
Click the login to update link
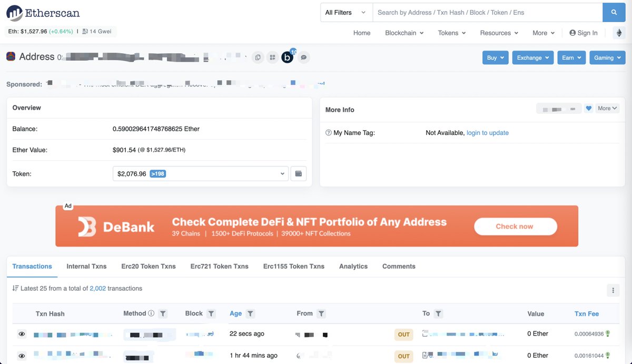(488, 133)
